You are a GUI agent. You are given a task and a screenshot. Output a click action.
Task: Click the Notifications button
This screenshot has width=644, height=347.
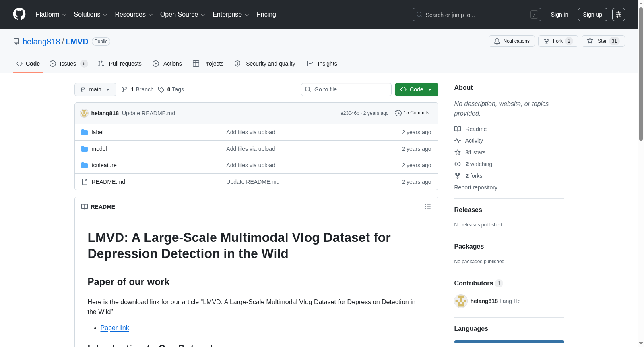(x=512, y=41)
